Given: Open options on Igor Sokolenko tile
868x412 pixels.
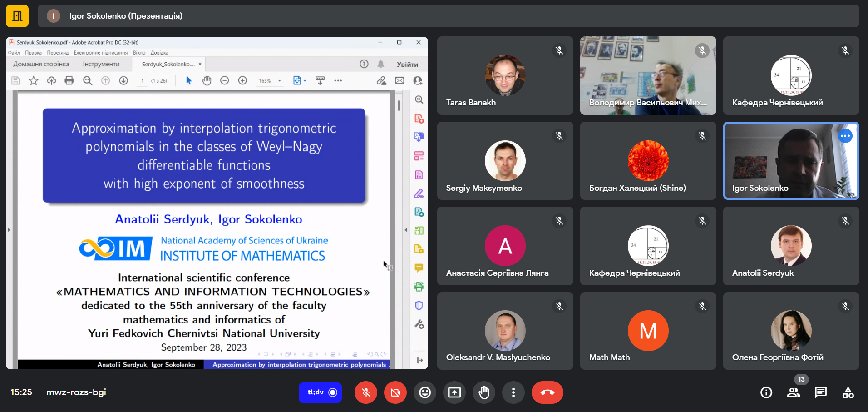Looking at the screenshot, I should pyautogui.click(x=845, y=136).
